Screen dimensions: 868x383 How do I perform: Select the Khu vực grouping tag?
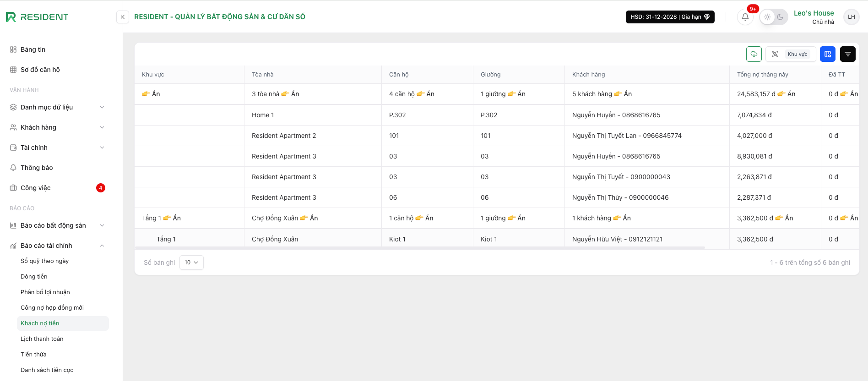(797, 54)
